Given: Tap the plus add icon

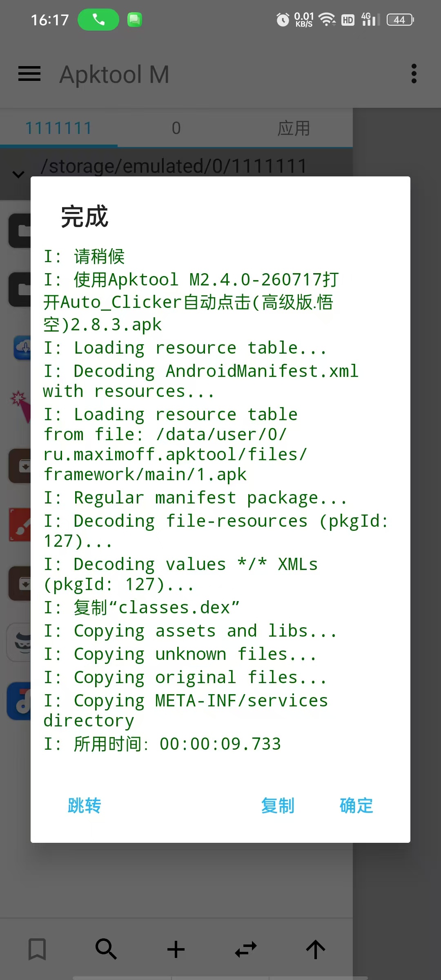Looking at the screenshot, I should 176,949.
